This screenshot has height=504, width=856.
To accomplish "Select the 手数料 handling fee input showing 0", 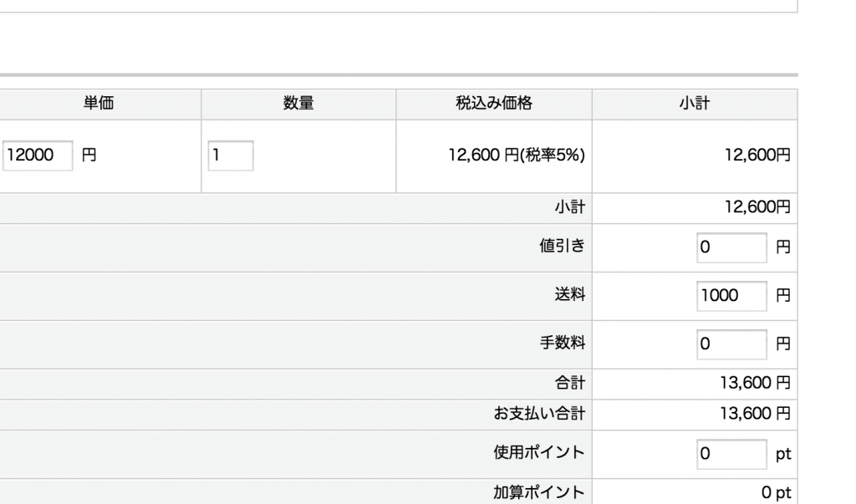I will [731, 344].
